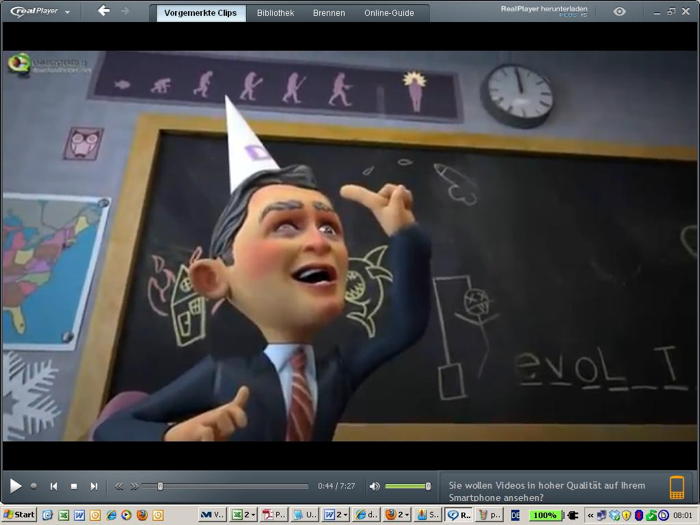This screenshot has height=525, width=700.
Task: Launch Word from the quick launch
Action: click(79, 515)
